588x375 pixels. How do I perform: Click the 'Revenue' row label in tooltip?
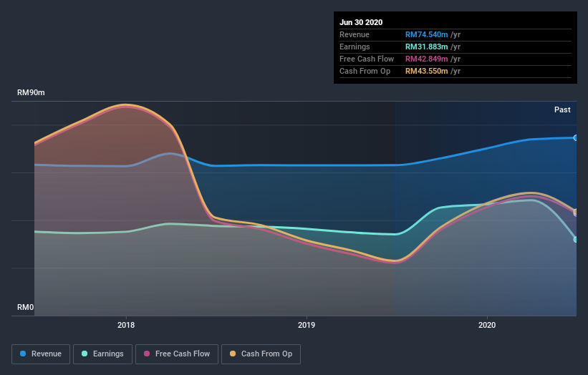point(355,34)
